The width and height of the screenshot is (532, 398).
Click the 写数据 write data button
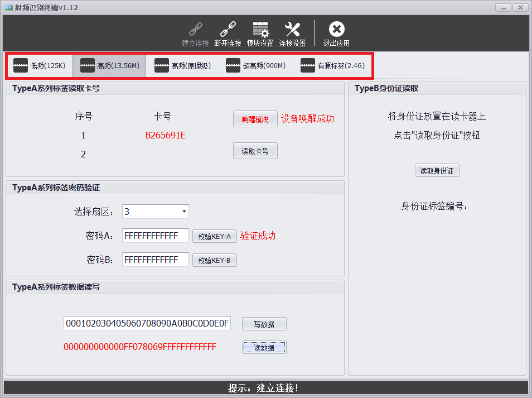pos(264,324)
